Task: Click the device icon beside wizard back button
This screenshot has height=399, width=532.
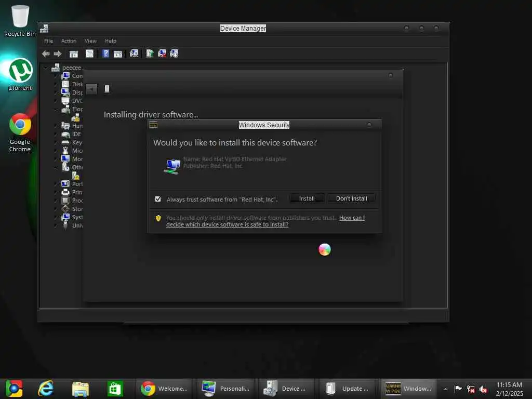Action: pyautogui.click(x=107, y=89)
